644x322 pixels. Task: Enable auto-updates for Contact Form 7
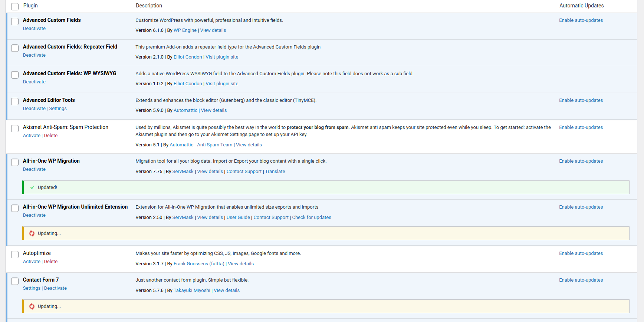pos(581,280)
